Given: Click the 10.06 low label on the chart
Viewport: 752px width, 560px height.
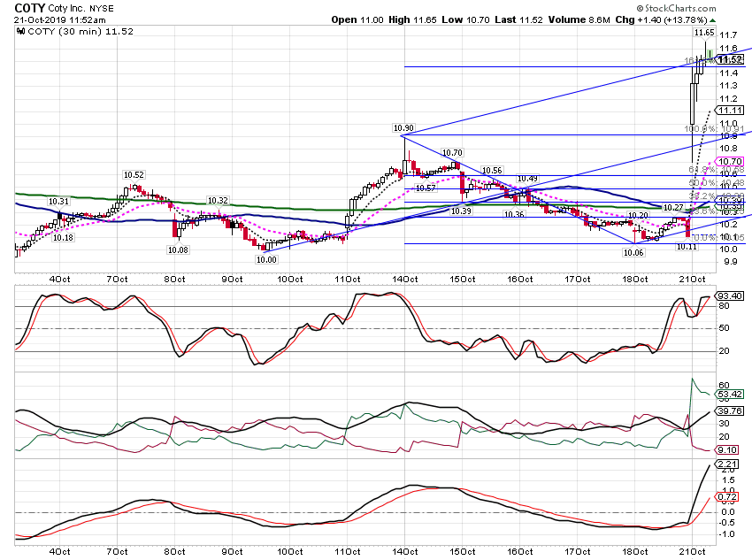Looking at the screenshot, I should (633, 253).
